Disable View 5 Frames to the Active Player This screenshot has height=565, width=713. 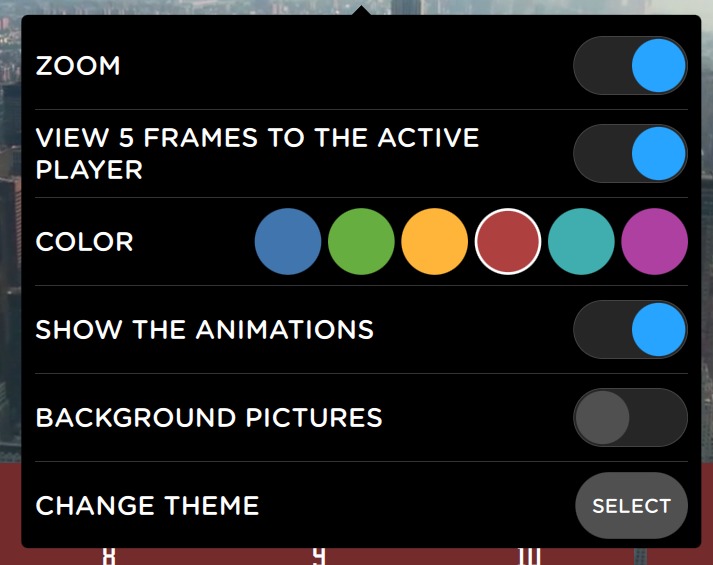tap(630, 154)
